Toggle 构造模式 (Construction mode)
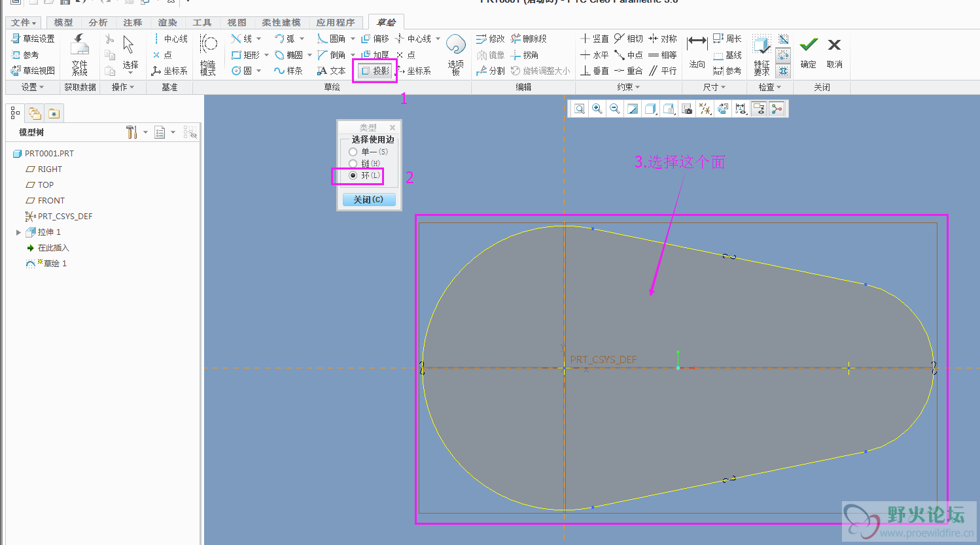 coord(208,55)
